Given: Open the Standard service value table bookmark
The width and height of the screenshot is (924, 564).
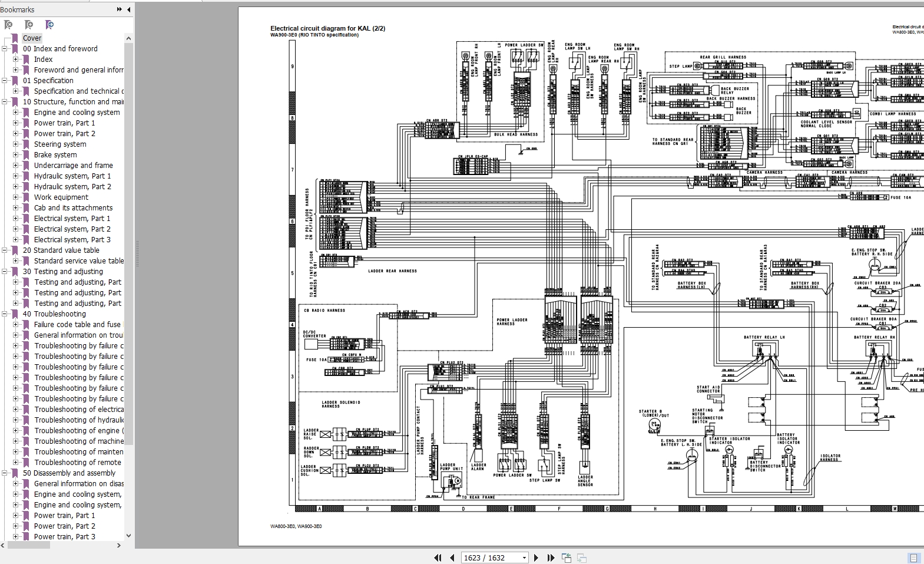Looking at the screenshot, I should click(79, 261).
